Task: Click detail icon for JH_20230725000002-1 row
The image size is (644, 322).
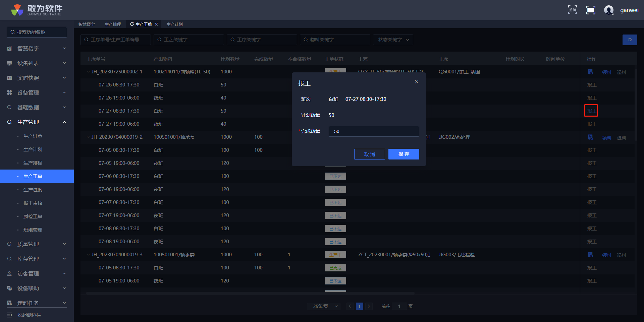Action: click(590, 72)
